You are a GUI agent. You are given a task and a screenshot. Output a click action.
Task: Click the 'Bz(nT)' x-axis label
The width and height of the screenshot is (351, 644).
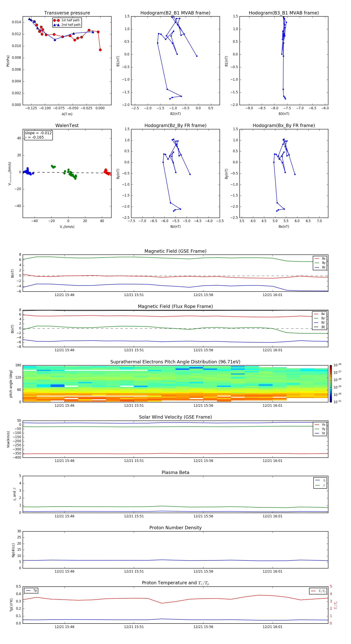click(175, 227)
